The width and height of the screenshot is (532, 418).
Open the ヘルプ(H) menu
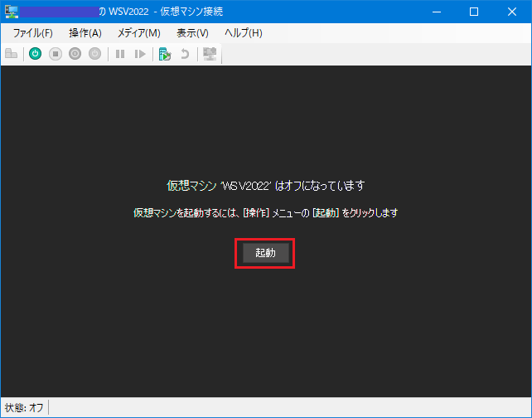(244, 33)
